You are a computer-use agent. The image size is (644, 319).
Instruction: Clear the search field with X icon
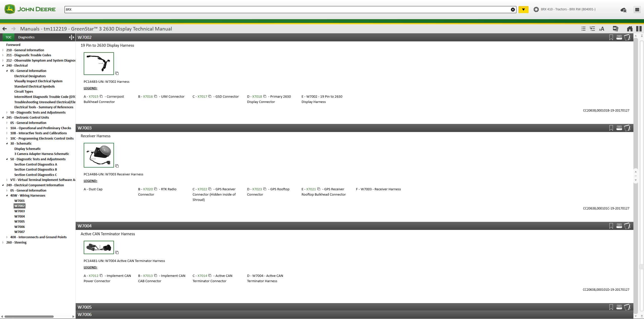(513, 10)
